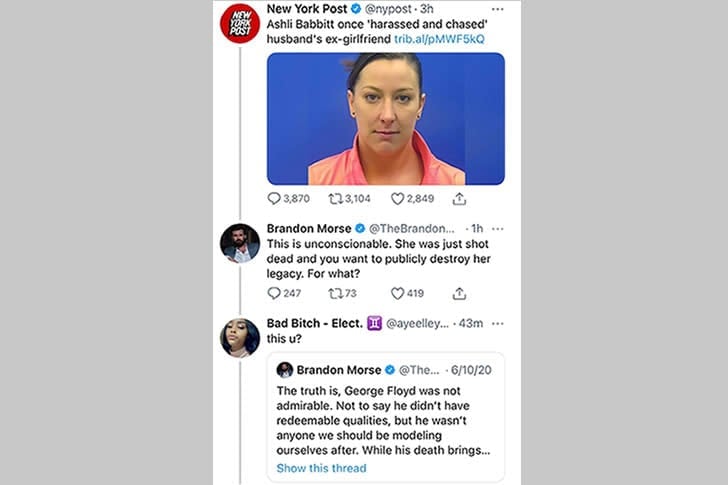
Task: Reply to the New York Post tweet
Action: point(274,199)
